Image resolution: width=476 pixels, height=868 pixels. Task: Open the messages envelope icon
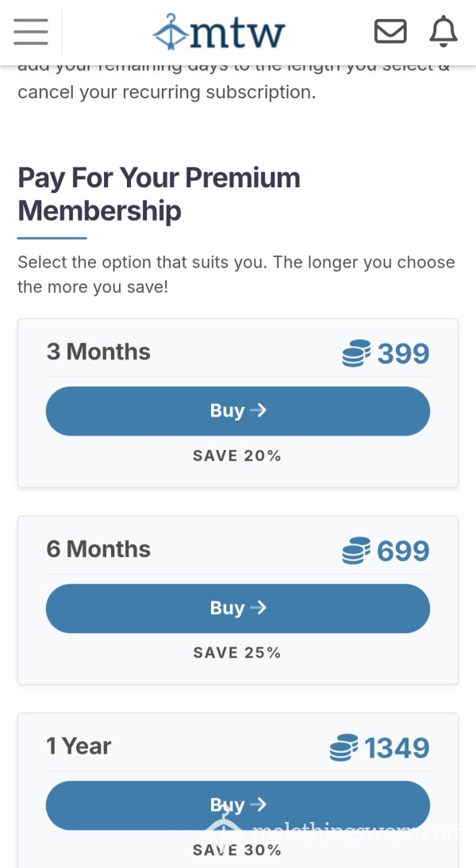[390, 32]
